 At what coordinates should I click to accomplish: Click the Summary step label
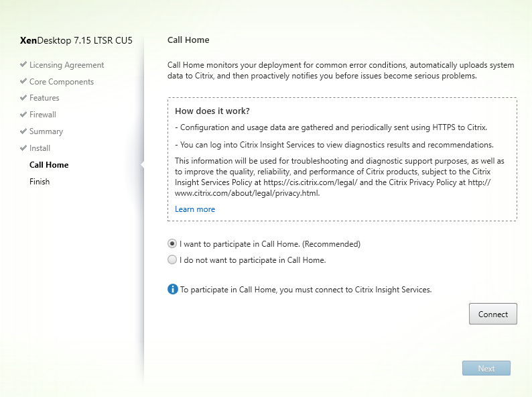[46, 131]
